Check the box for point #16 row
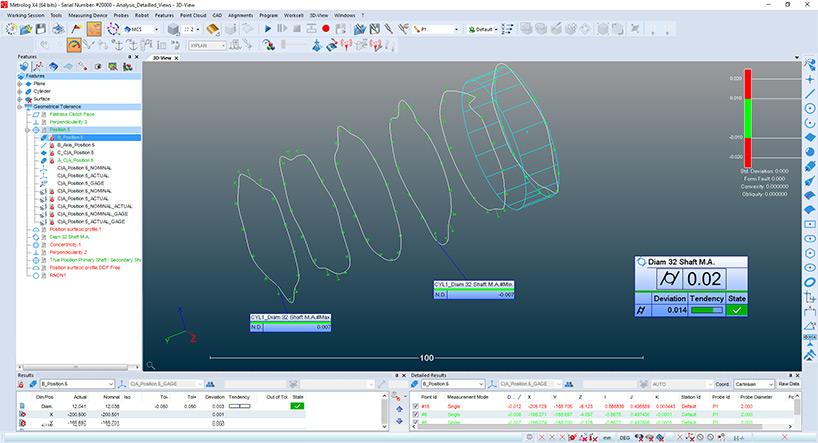The image size is (818, 443). click(416, 407)
